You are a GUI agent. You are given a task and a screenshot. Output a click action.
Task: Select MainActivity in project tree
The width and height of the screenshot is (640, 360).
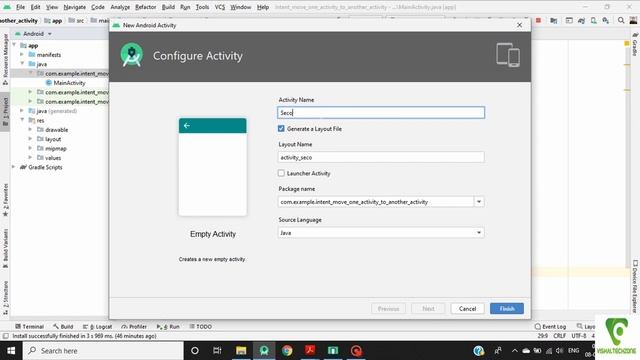(x=69, y=82)
